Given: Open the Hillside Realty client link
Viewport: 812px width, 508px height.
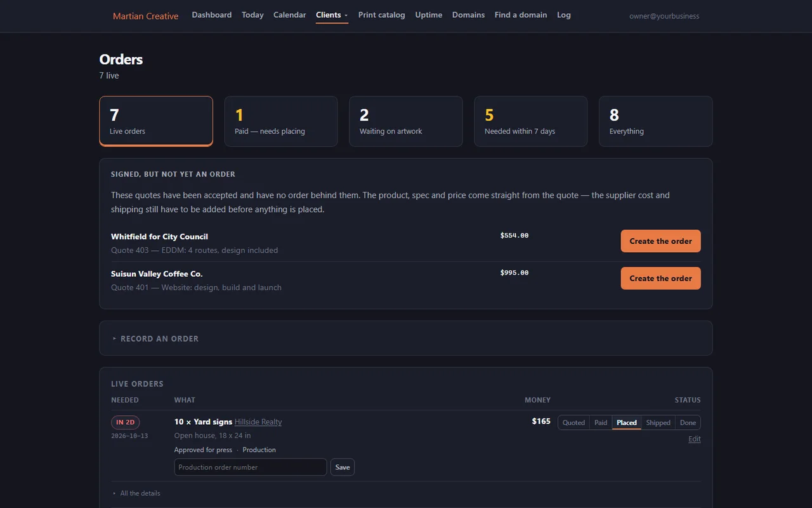Looking at the screenshot, I should coord(258,422).
